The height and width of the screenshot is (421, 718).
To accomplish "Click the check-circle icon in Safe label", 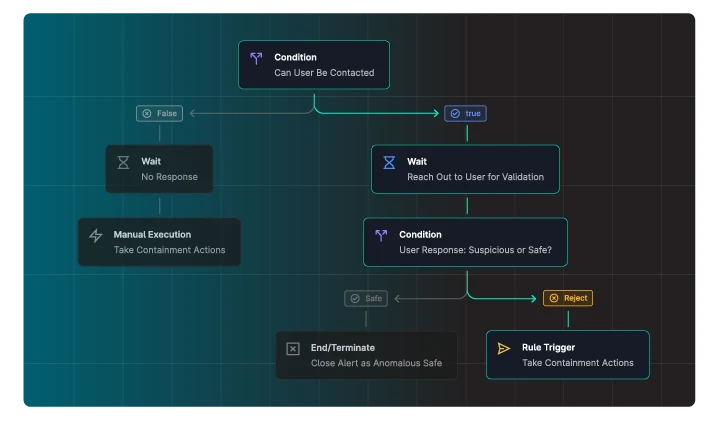I will [x=355, y=299].
